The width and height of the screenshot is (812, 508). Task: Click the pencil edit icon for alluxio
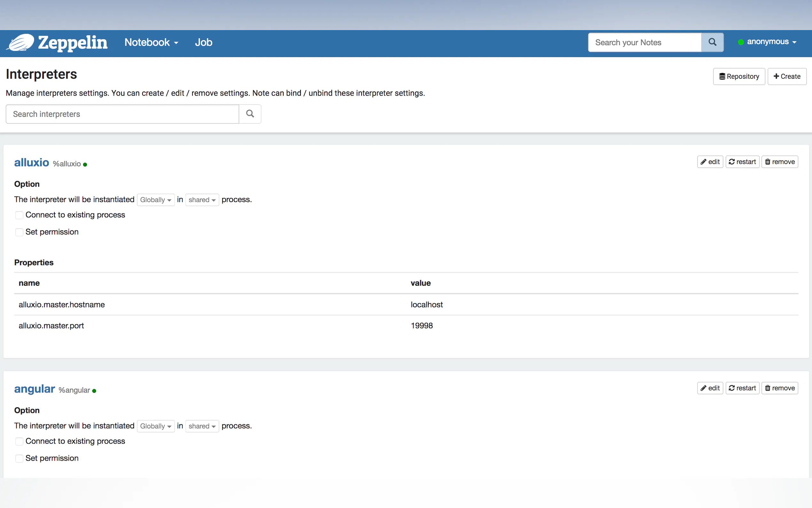pos(704,162)
